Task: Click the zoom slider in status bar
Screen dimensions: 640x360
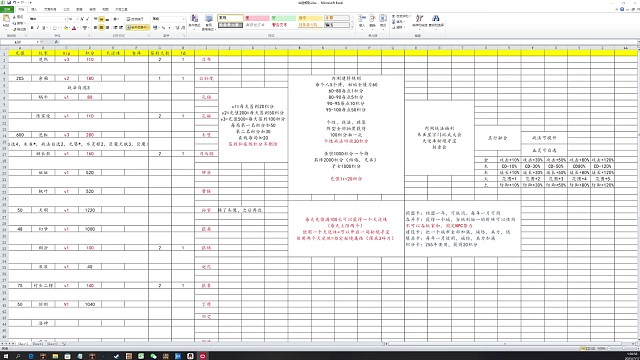Action: click(x=623, y=348)
